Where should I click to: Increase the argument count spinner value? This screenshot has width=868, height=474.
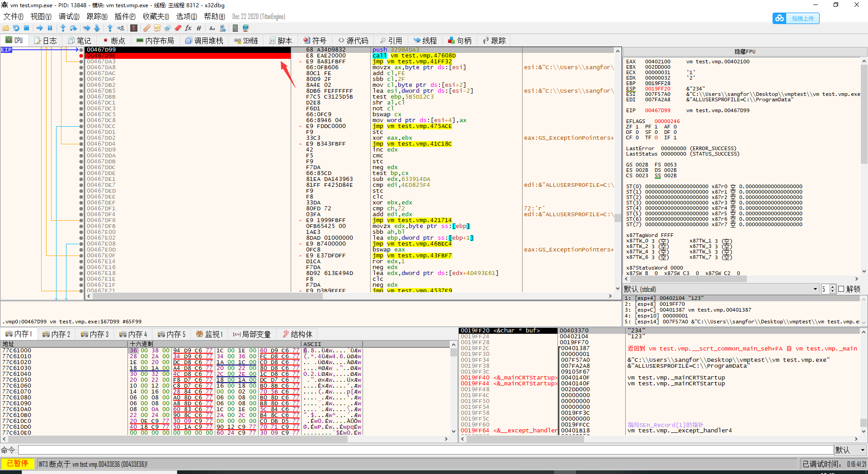833,287
